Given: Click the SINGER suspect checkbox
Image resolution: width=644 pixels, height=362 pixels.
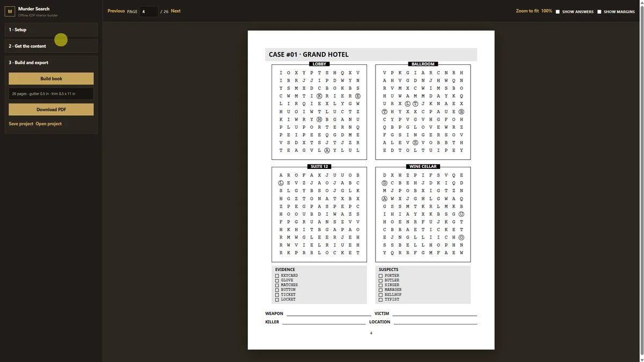Looking at the screenshot, I should click(x=380, y=285).
